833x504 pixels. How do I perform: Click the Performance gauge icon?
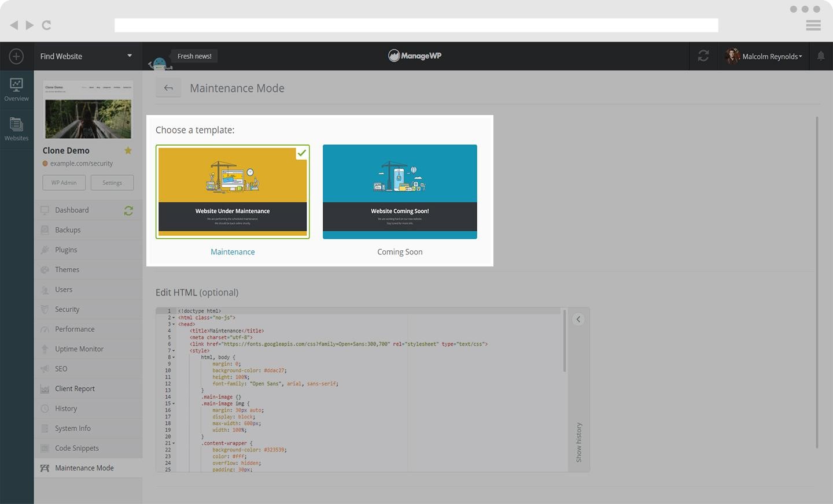(45, 329)
